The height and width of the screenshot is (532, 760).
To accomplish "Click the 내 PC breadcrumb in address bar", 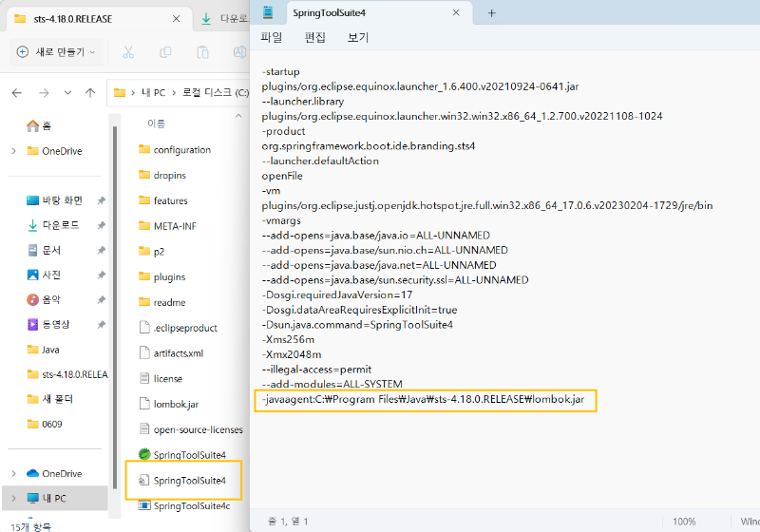I will (154, 92).
